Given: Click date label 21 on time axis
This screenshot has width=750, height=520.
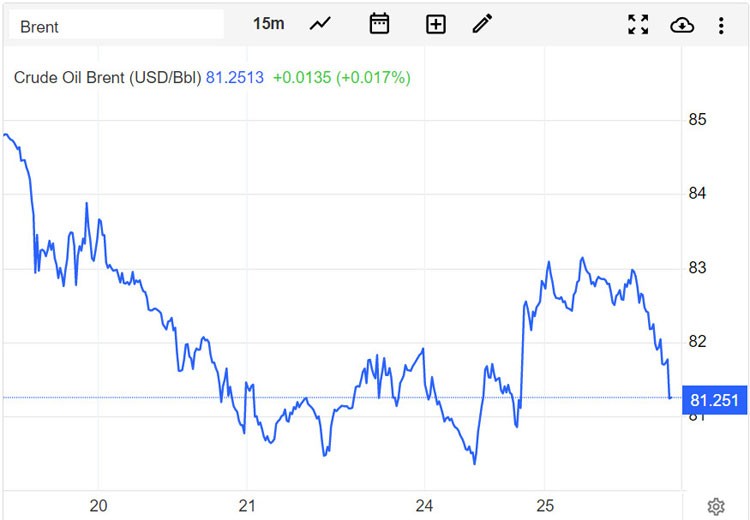Looking at the screenshot, I should pos(248,505).
